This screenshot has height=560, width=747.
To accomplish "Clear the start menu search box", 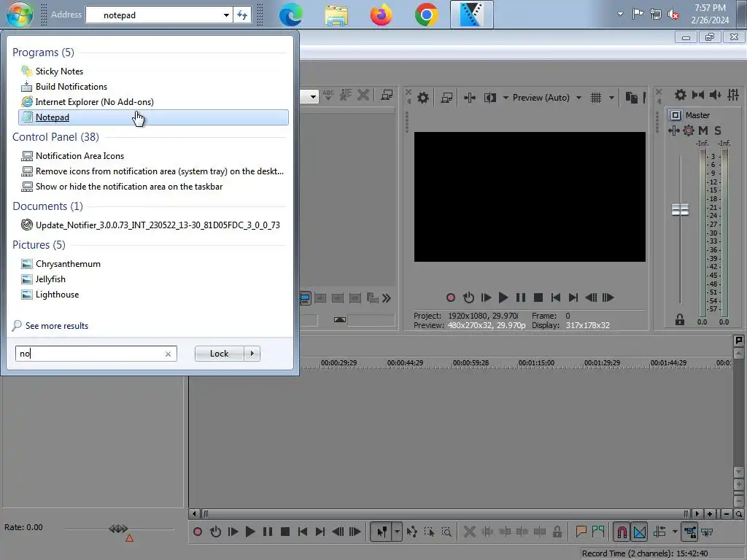I will coord(168,354).
